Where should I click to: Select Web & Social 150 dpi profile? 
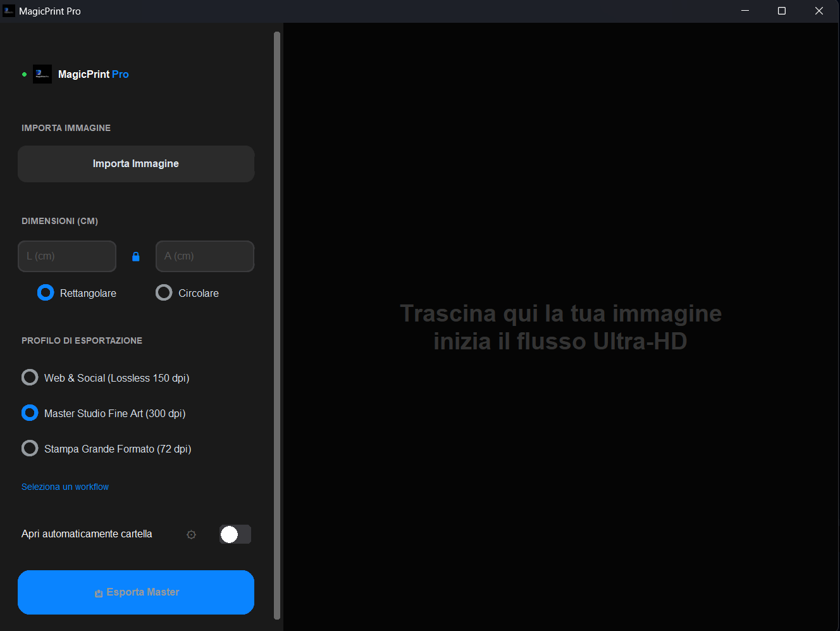point(30,378)
